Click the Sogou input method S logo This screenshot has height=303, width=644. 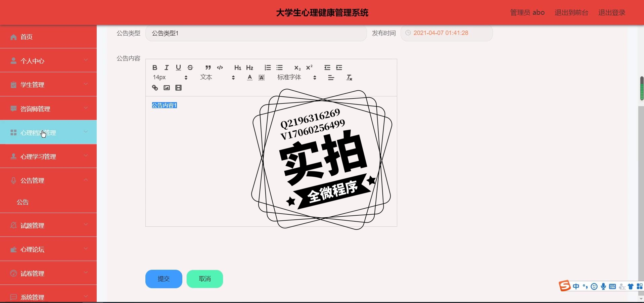[x=565, y=286]
